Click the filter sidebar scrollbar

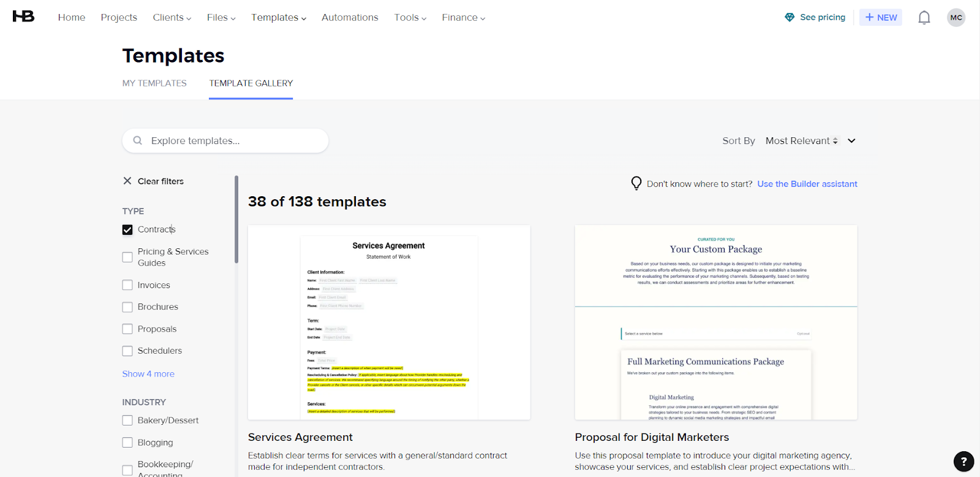236,219
